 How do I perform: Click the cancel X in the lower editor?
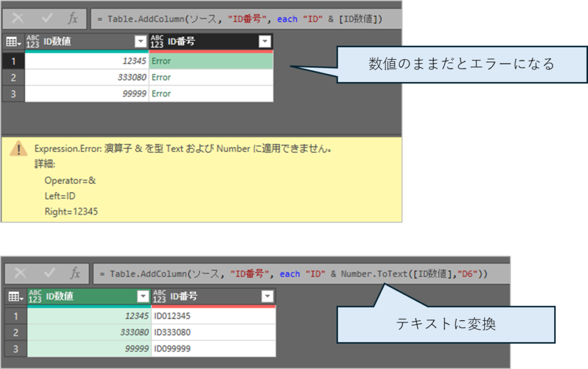click(x=21, y=274)
